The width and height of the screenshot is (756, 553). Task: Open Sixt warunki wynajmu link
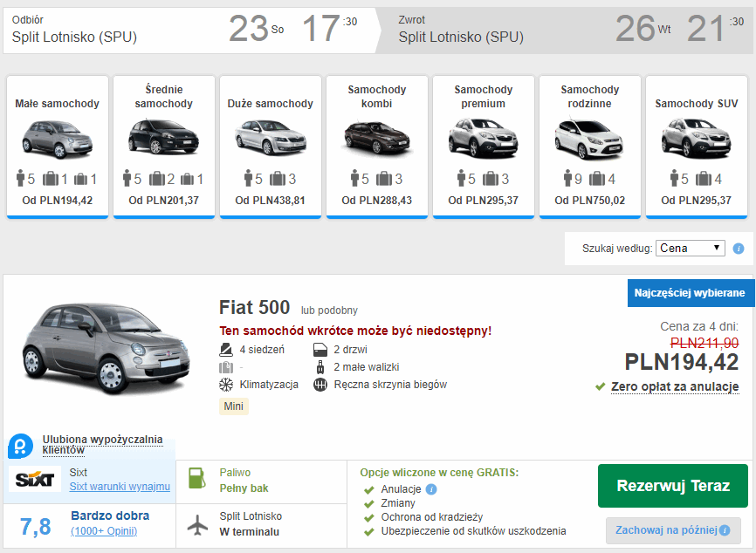point(120,487)
